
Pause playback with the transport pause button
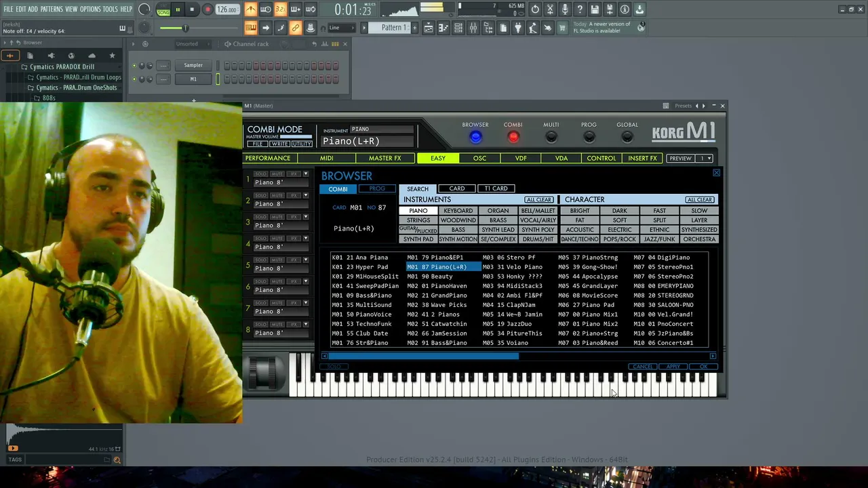[178, 9]
